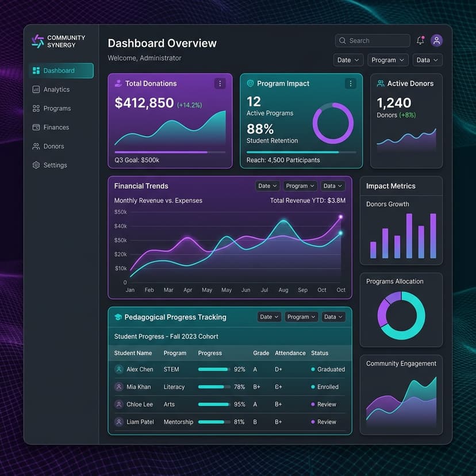The image size is (476, 476).
Task: Click the notification bell icon
Action: click(420, 41)
